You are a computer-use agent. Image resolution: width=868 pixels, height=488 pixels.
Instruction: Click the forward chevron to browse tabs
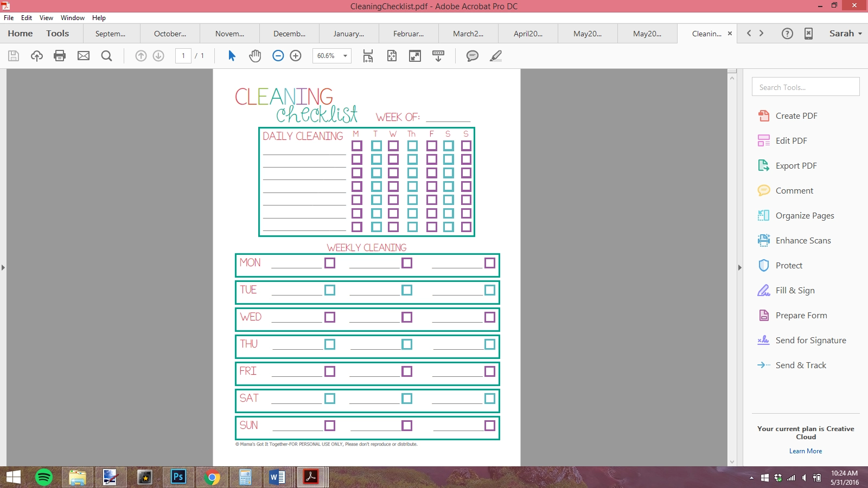click(x=763, y=33)
